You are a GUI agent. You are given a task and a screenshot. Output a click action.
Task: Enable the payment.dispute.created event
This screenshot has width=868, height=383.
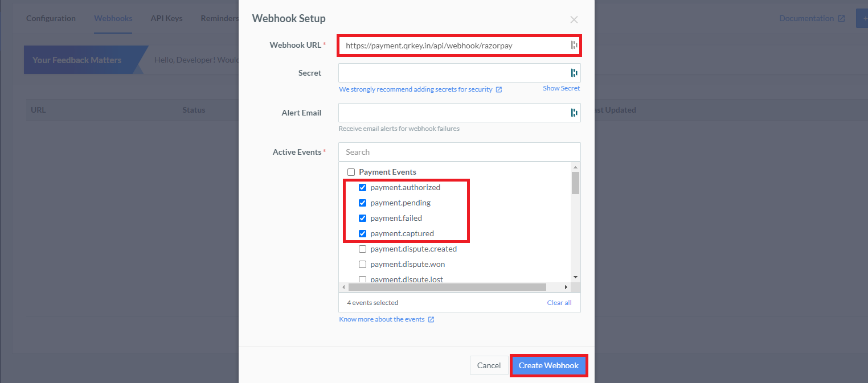[x=363, y=249]
